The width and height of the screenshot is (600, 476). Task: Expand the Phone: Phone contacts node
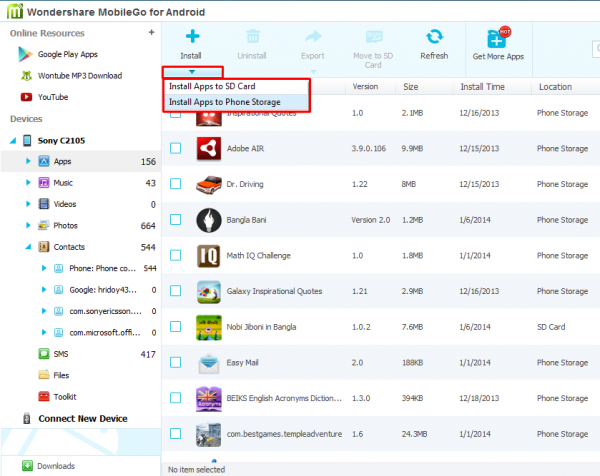point(44,268)
